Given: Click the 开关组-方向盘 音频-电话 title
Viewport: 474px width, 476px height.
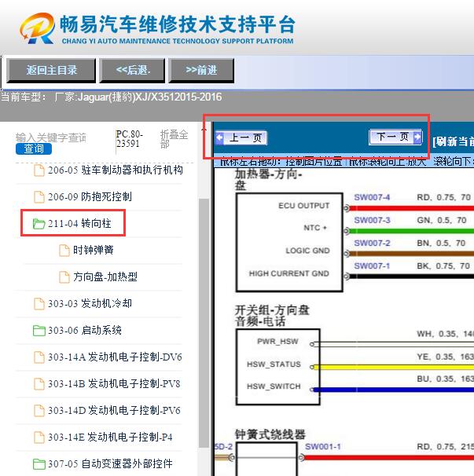Looking at the screenshot, I should 272,316.
